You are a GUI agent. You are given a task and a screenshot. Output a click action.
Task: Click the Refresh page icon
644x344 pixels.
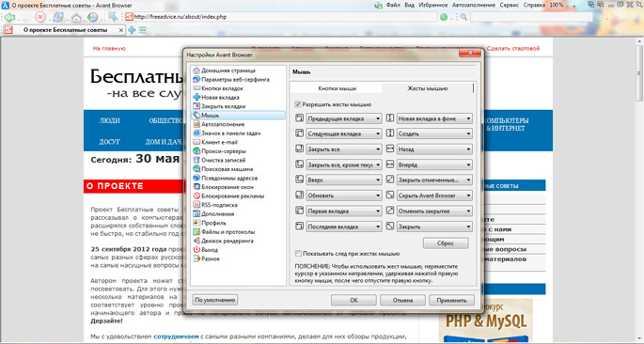58,17
